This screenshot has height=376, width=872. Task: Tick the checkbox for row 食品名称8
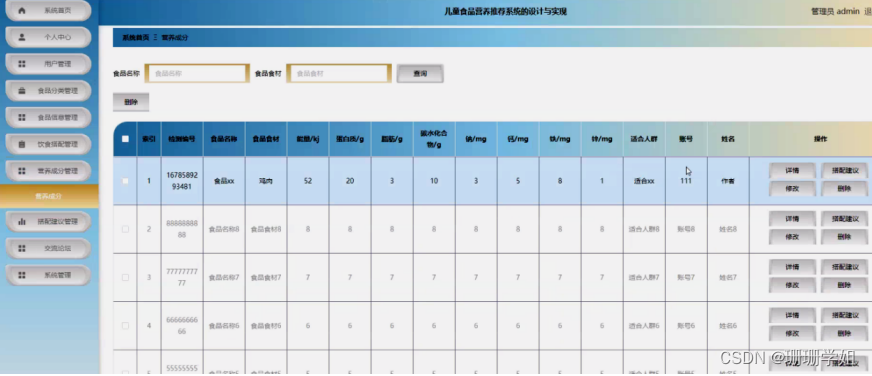[125, 229]
